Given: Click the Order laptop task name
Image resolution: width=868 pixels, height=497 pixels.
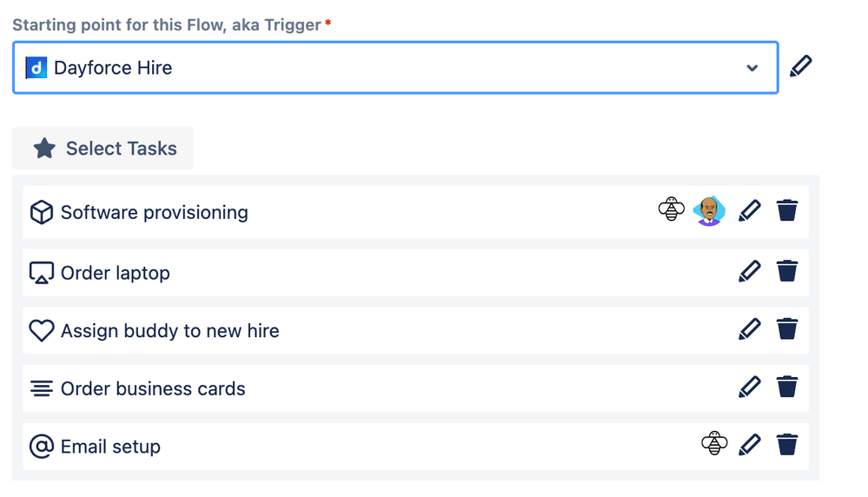Looking at the screenshot, I should 115,273.
